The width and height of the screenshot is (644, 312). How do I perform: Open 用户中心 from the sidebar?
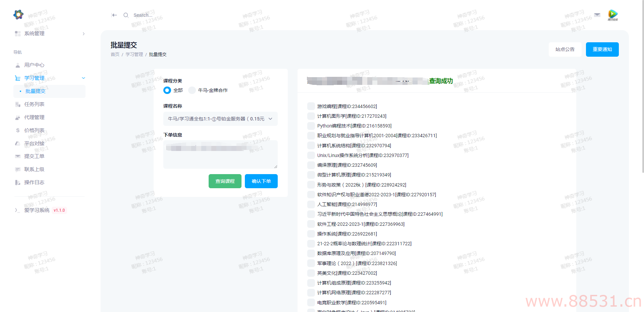[x=34, y=65]
